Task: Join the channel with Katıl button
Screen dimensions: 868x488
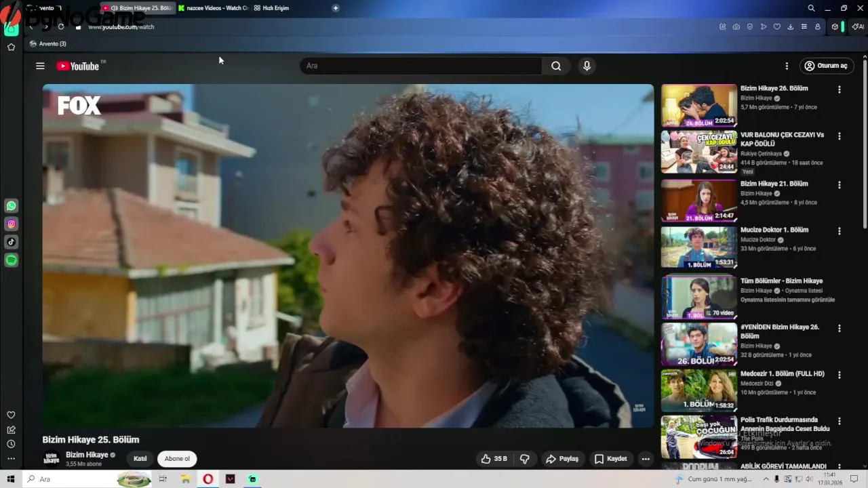Action: (x=140, y=459)
